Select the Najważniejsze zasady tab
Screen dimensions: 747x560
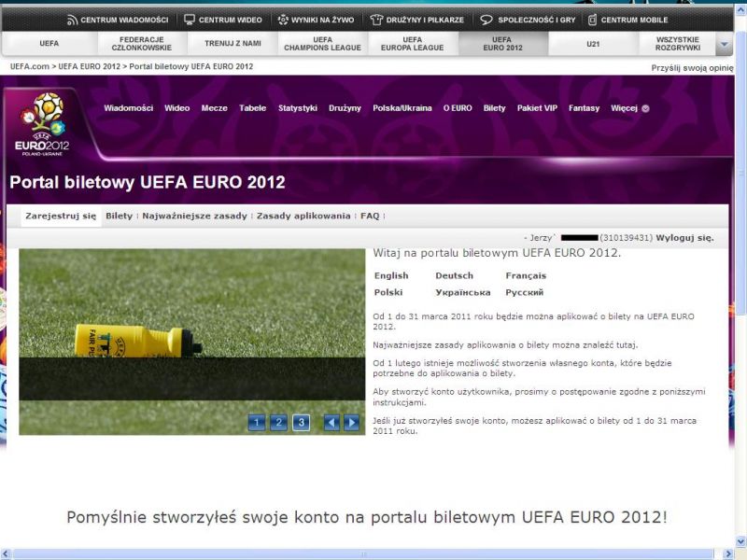194,217
